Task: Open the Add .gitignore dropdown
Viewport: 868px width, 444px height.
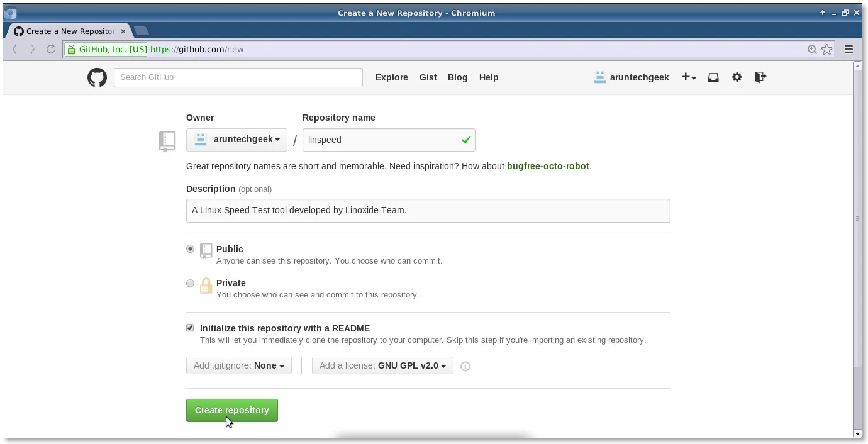Action: coord(238,365)
